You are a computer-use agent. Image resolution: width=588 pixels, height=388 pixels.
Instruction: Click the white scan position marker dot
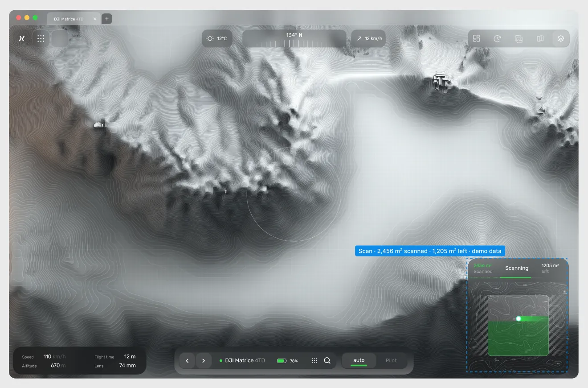(519, 319)
